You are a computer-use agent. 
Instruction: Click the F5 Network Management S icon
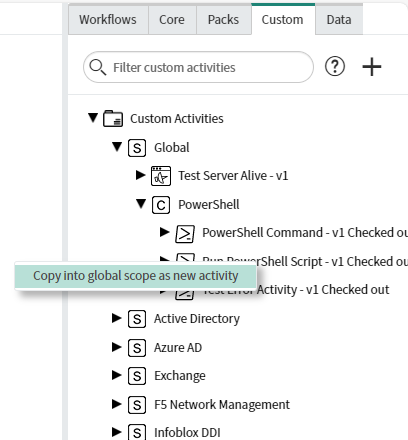coord(137,405)
